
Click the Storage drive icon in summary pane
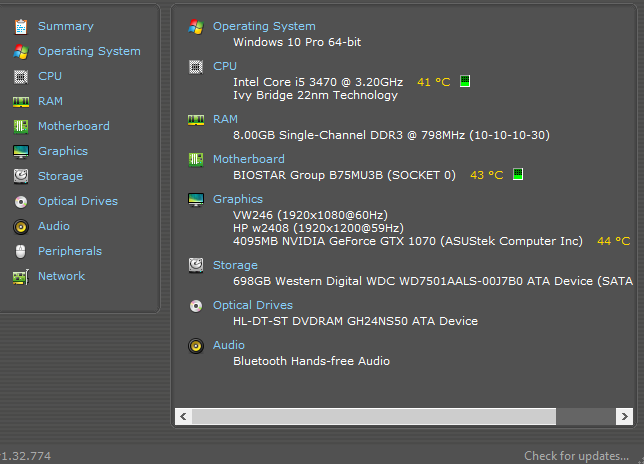(x=196, y=266)
